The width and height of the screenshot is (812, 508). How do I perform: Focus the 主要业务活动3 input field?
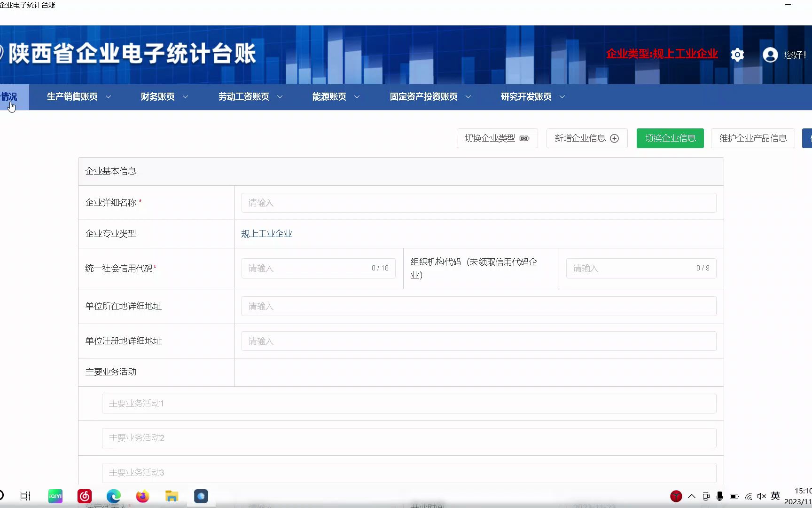coord(409,473)
